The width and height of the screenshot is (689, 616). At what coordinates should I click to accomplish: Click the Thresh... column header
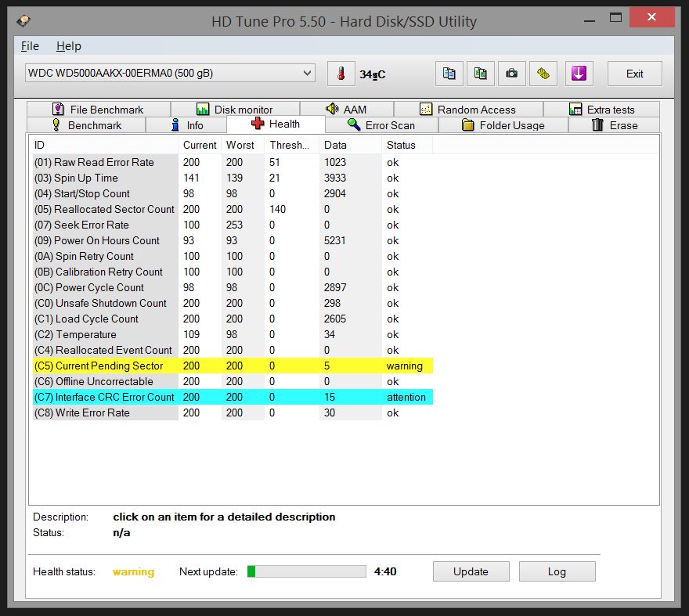(x=292, y=145)
